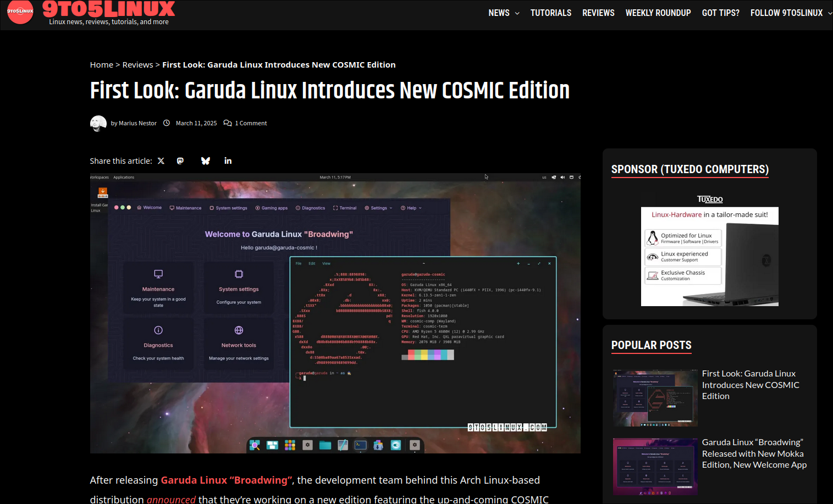The height and width of the screenshot is (504, 833).
Task: Click the TUXEDO logo in the sponsor box
Action: tap(710, 199)
